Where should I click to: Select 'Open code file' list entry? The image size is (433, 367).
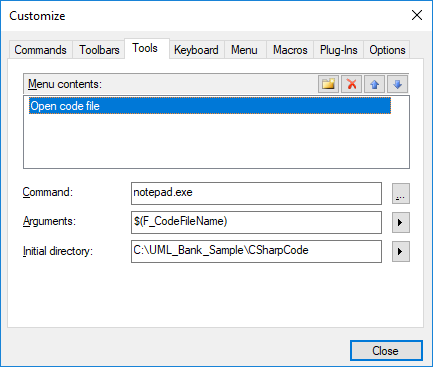[210, 106]
